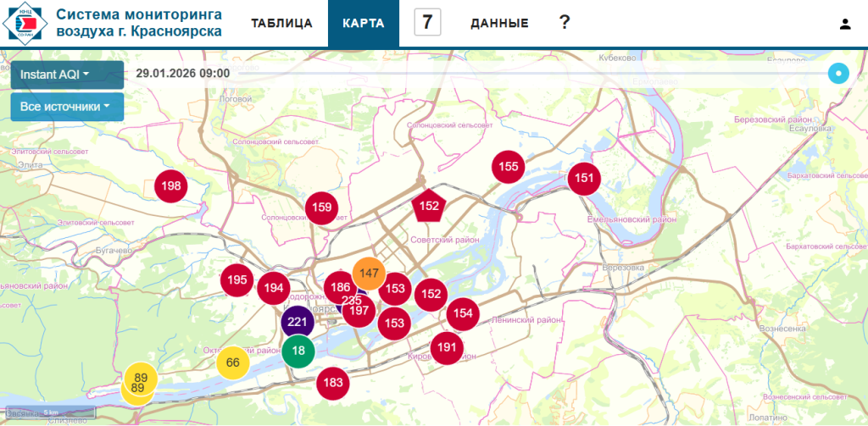Open the Все источники dropdown
This screenshot has width=868, height=426.
click(x=66, y=107)
